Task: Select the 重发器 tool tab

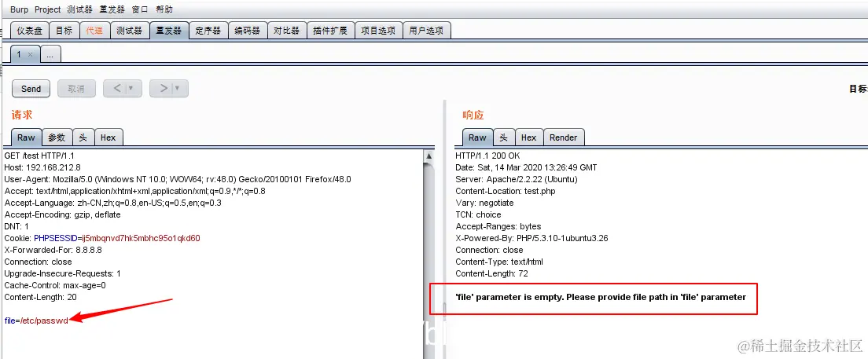Action: coord(169,31)
